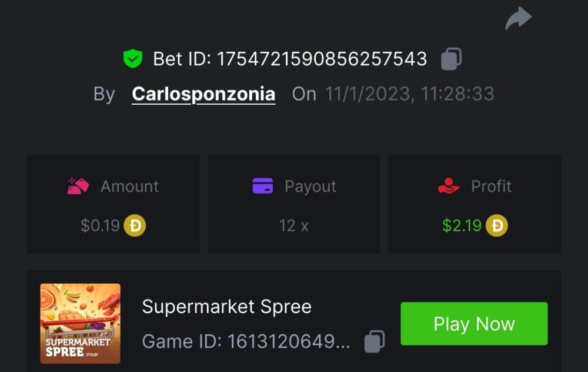Click the purple Payout card icon
The width and height of the screenshot is (588, 372).
[x=263, y=186]
